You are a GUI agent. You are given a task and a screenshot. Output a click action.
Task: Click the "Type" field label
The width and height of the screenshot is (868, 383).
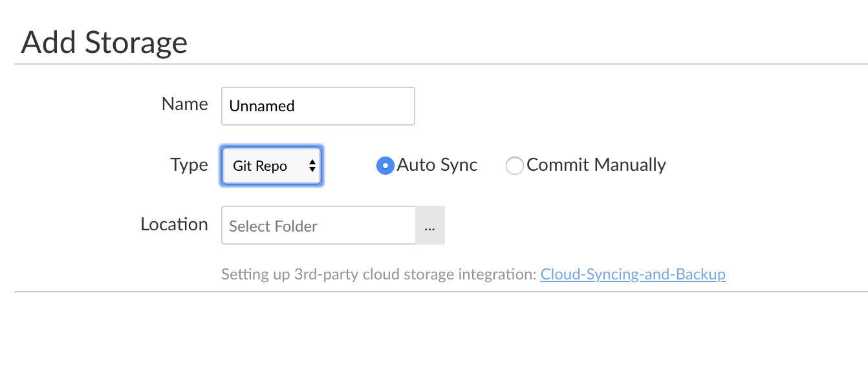tap(190, 165)
